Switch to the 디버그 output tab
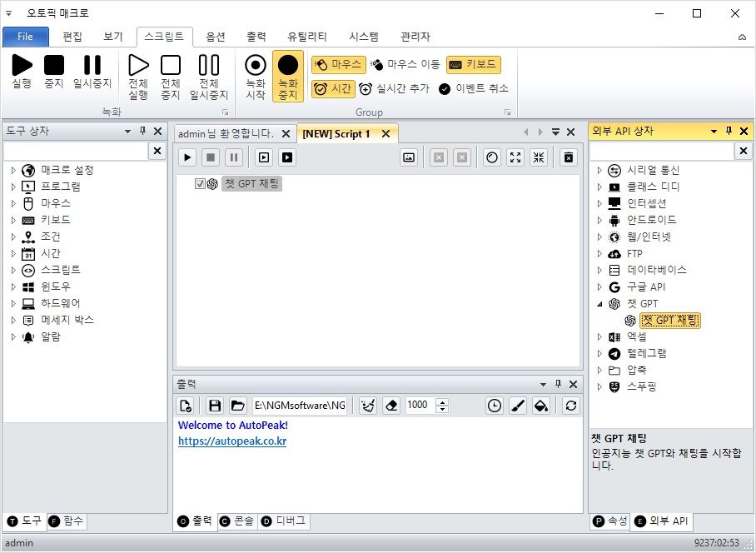Screen dimensions: 756x553 coord(284,521)
